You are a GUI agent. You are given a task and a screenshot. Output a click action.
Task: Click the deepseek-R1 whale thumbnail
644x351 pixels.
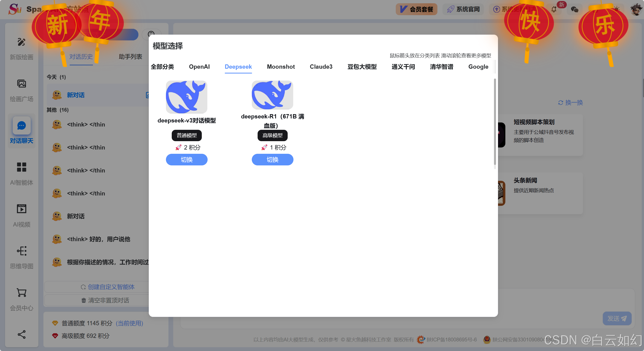(273, 95)
